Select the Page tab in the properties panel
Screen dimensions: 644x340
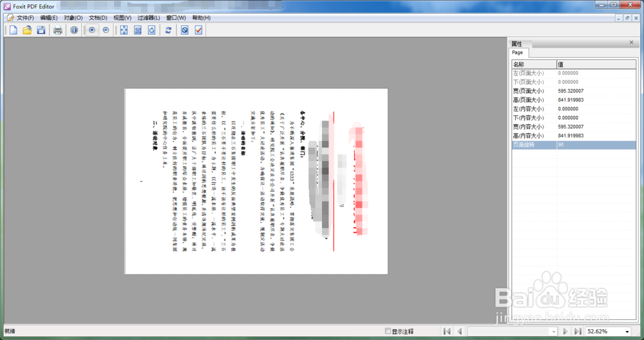point(518,53)
